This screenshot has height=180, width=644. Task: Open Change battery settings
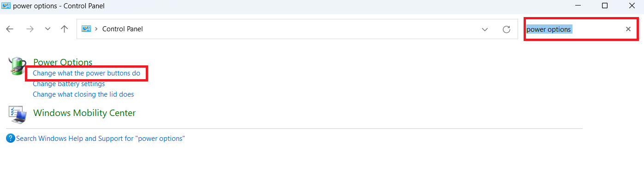coord(69,84)
